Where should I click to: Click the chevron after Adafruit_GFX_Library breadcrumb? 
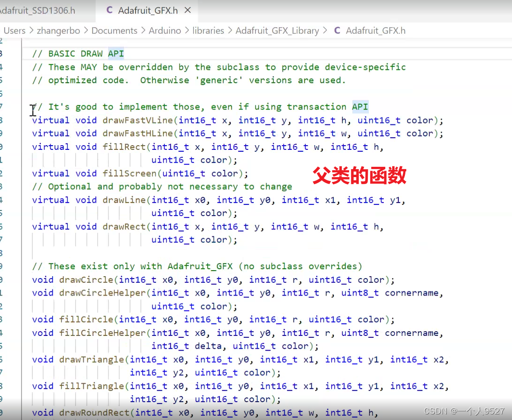pyautogui.click(x=325, y=31)
